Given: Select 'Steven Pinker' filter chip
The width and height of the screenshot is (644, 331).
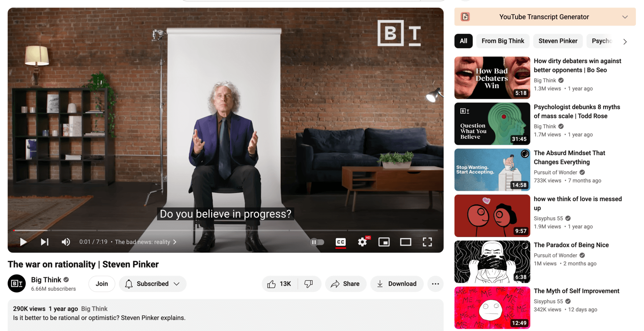Looking at the screenshot, I should (x=558, y=41).
